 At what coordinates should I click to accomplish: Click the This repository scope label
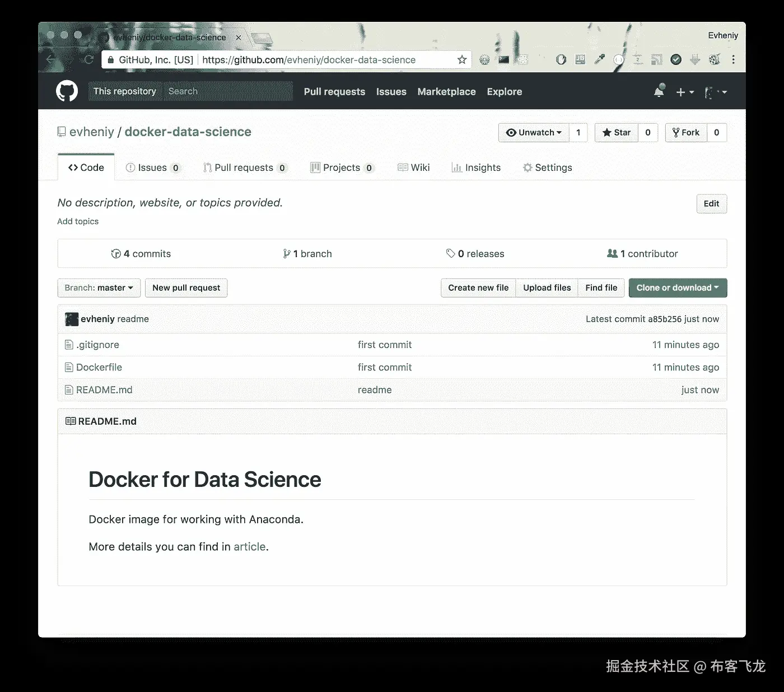click(125, 91)
